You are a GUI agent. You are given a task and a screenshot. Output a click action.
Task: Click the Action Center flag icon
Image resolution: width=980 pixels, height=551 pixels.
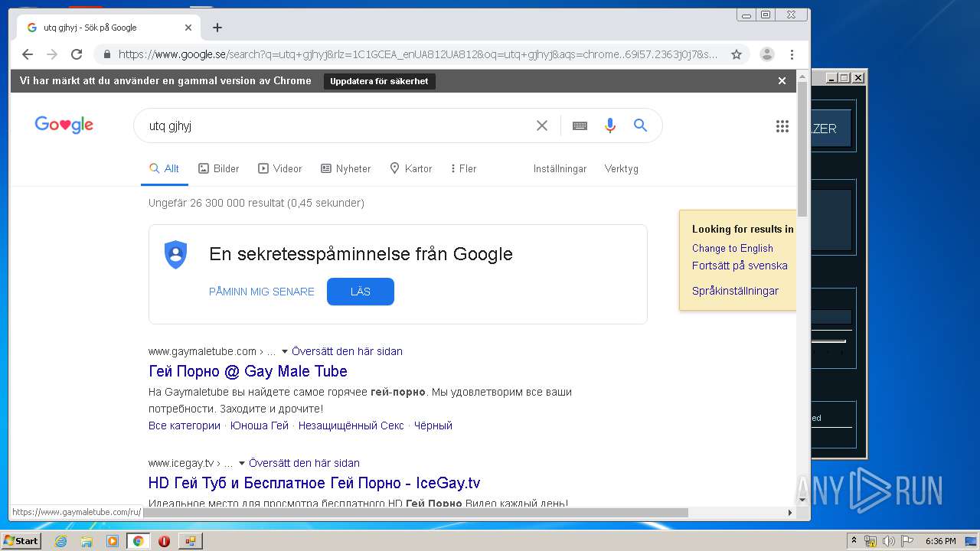[x=907, y=541]
